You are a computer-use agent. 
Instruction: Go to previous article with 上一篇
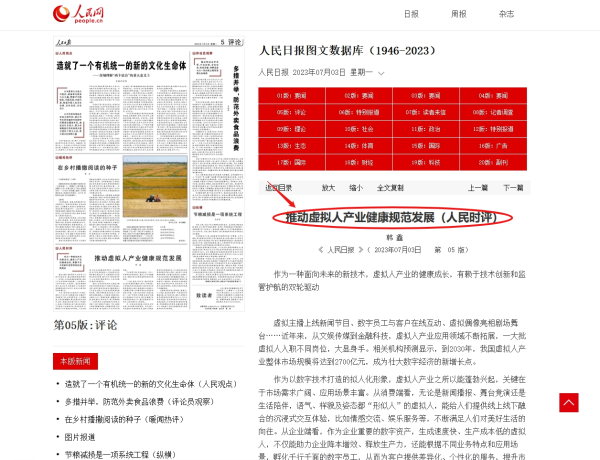(478, 187)
